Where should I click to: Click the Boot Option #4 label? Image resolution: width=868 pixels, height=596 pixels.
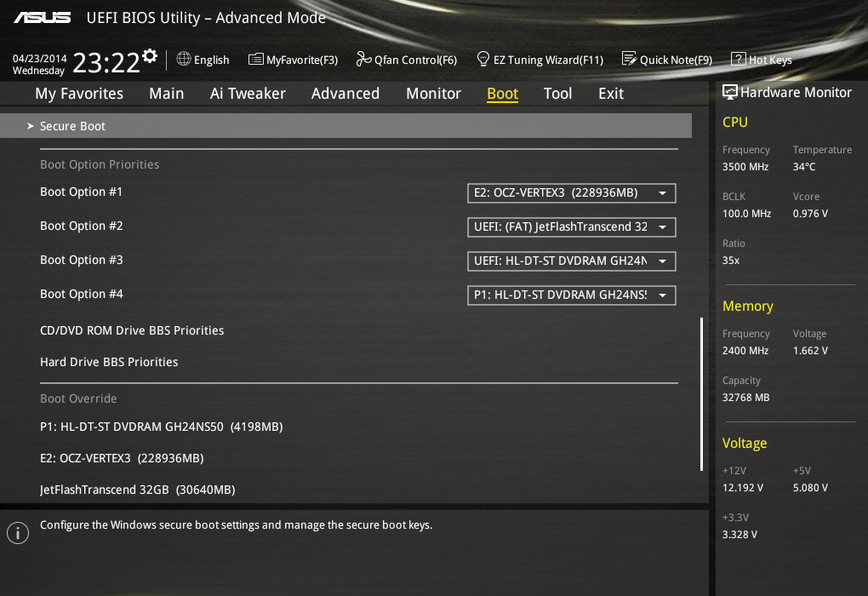(x=82, y=294)
